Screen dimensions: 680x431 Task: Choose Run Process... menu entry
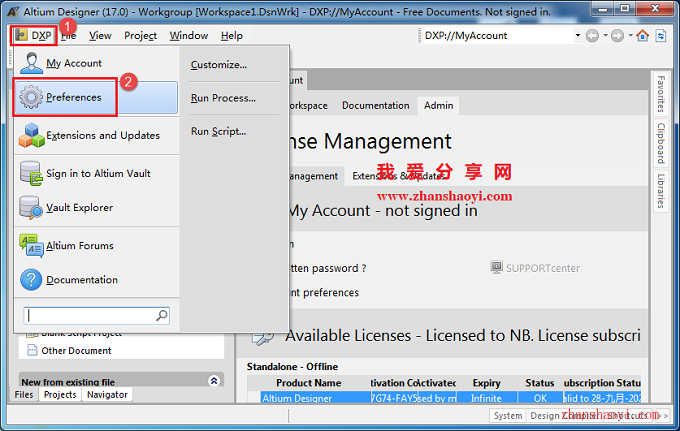[223, 98]
